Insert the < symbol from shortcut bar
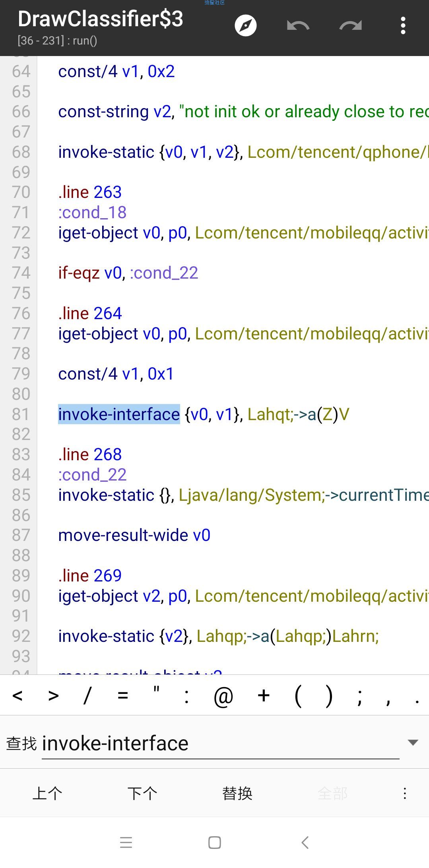Image resolution: width=429 pixels, height=868 pixels. pyautogui.click(x=17, y=696)
